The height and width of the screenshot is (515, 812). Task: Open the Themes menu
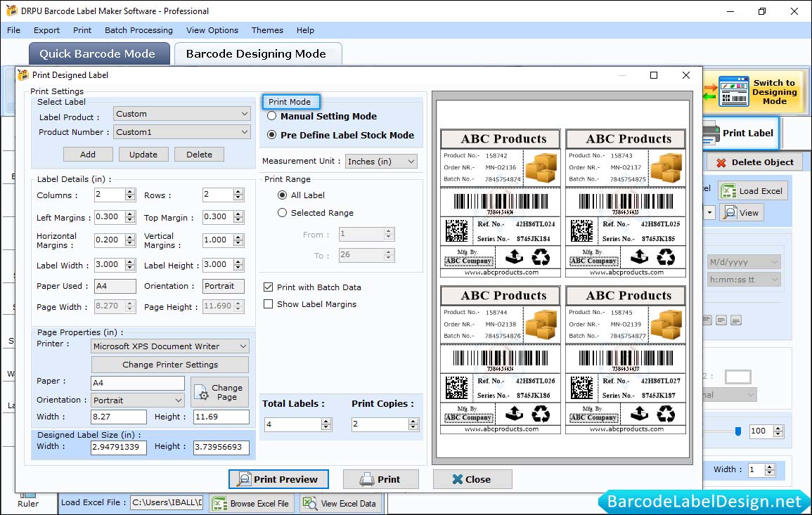(267, 30)
